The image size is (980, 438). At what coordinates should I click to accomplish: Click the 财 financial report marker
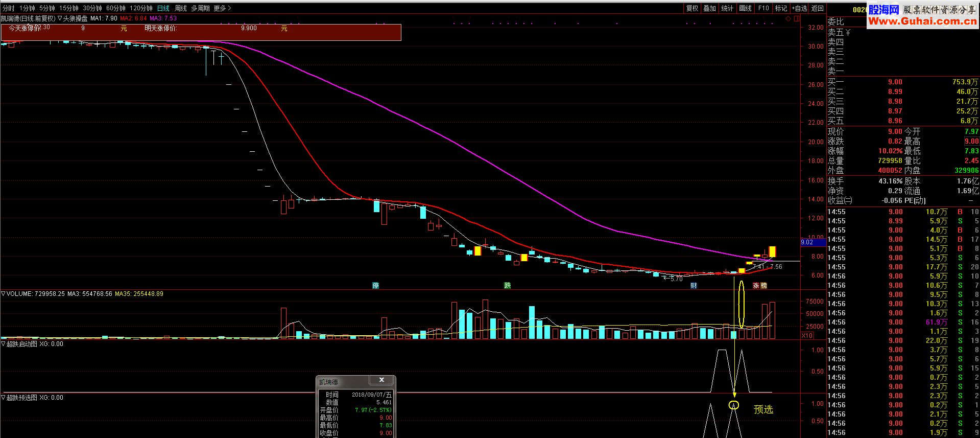click(694, 285)
